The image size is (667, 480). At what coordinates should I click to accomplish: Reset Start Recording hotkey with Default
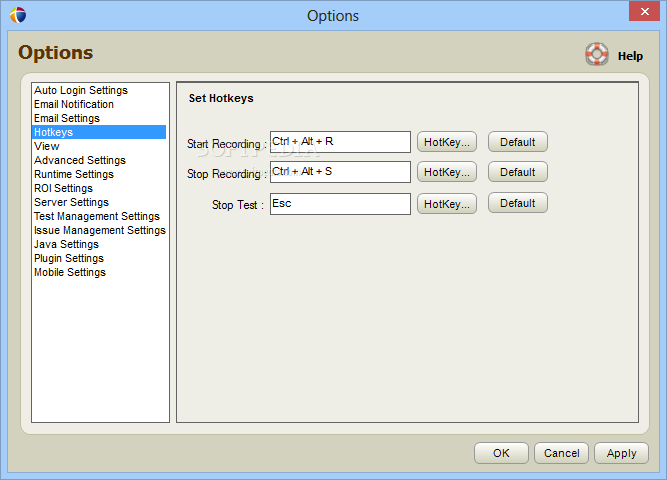pyautogui.click(x=518, y=142)
